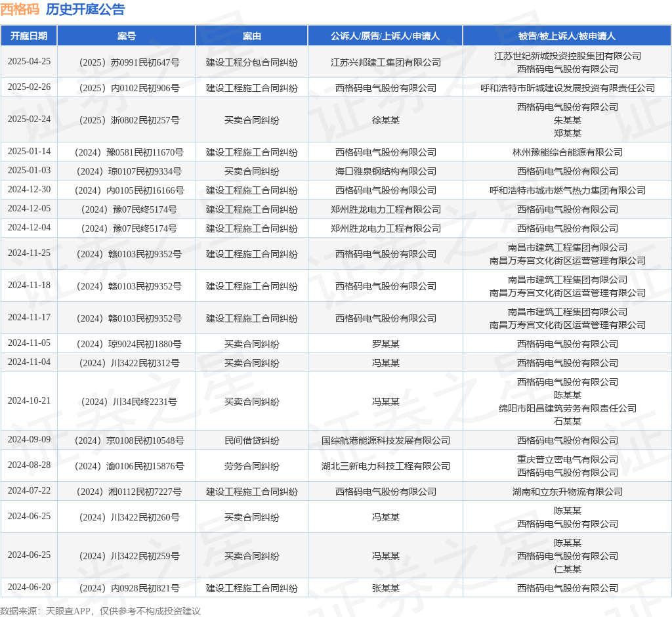Click defendant 朱某某

point(568,120)
